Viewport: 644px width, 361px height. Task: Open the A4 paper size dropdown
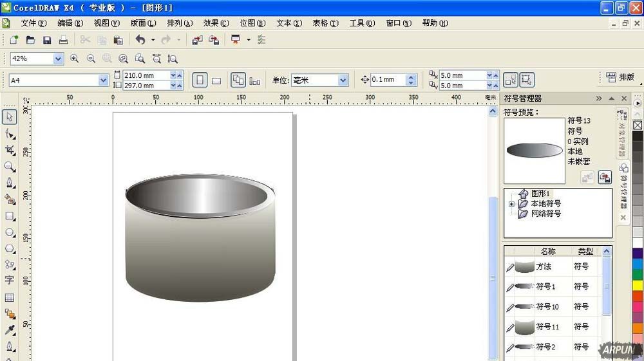coord(103,80)
